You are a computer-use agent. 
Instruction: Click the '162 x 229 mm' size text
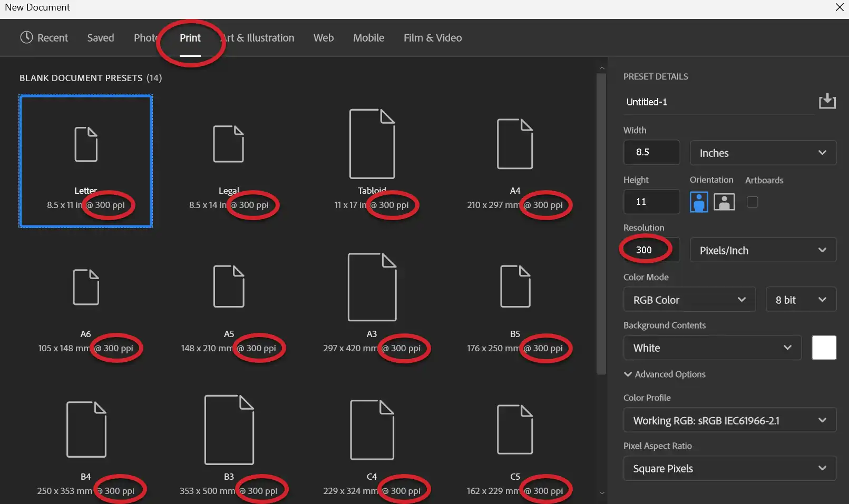pyautogui.click(x=493, y=491)
